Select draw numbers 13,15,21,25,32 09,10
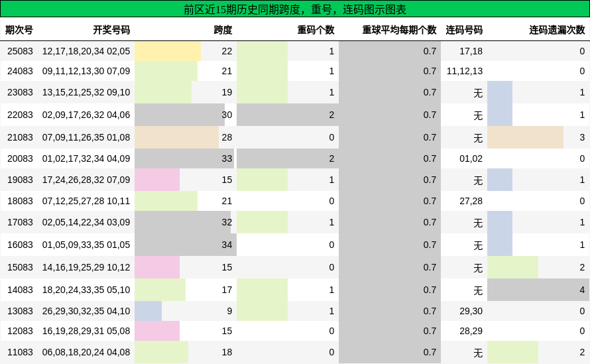Image resolution: width=590 pixels, height=364 pixels. pos(86,92)
